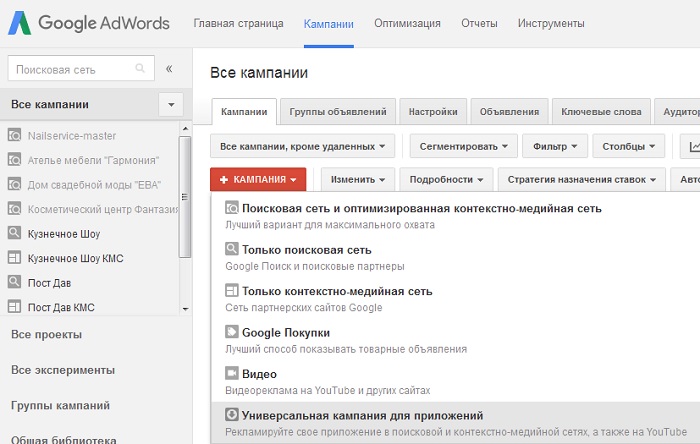This screenshot has width=700, height=444.
Task: Click search icon beside Пост Дав
Action: (14, 282)
